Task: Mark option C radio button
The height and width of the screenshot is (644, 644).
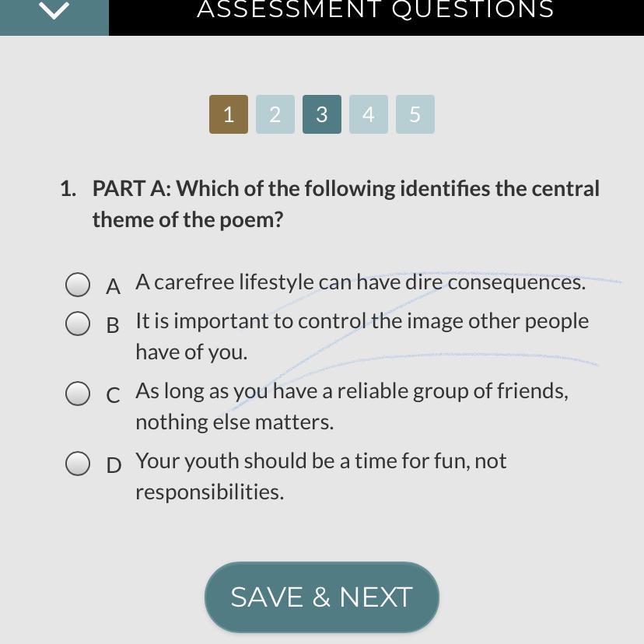Action: point(78,394)
